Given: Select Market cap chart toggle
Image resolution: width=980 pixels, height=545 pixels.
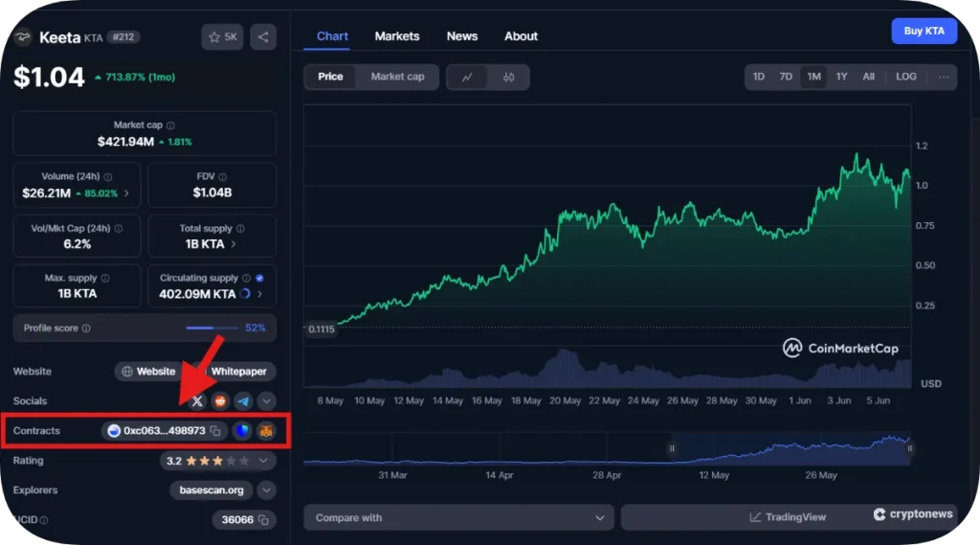Looking at the screenshot, I should pyautogui.click(x=397, y=77).
